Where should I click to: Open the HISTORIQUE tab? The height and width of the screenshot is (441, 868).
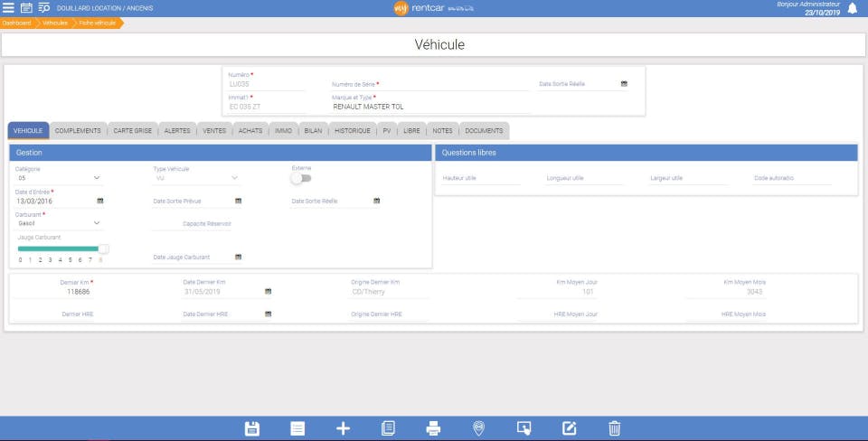coord(352,131)
